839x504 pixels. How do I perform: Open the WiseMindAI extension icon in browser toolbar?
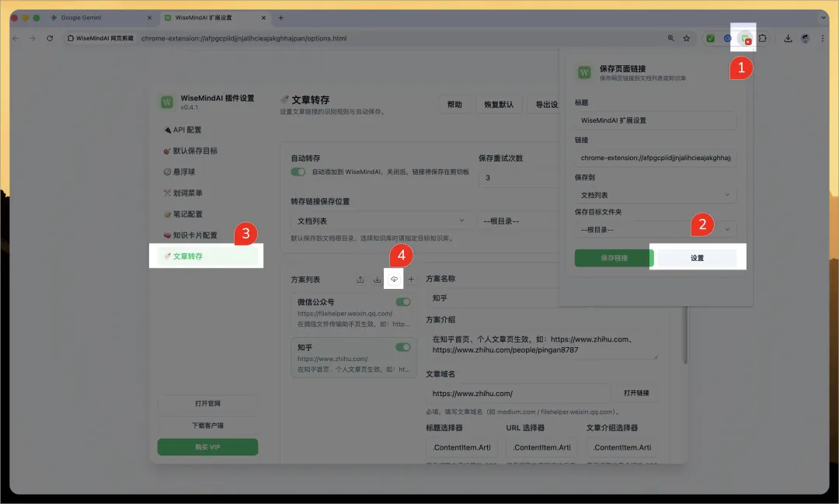point(744,37)
